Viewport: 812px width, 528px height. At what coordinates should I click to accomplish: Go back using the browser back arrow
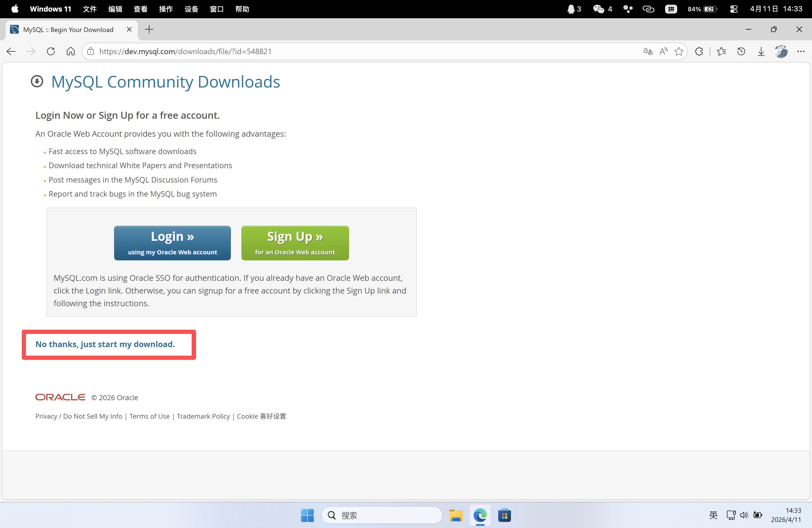(11, 52)
